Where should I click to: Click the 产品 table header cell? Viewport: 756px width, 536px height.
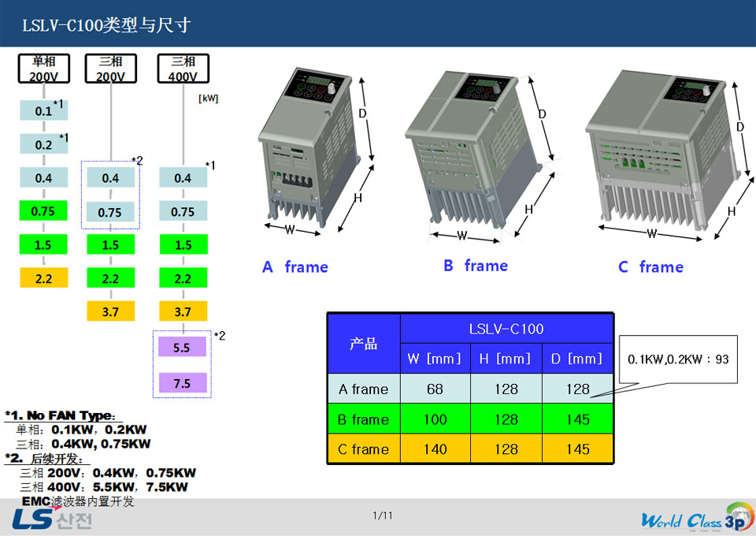pyautogui.click(x=364, y=344)
